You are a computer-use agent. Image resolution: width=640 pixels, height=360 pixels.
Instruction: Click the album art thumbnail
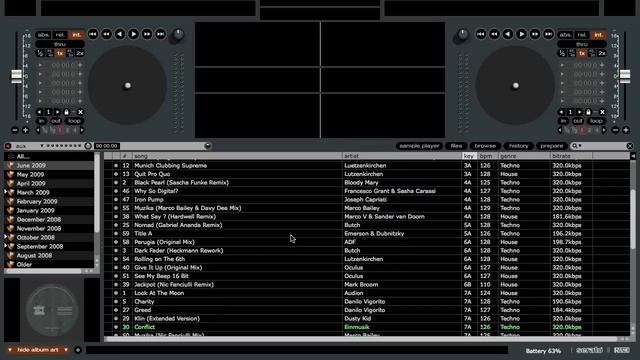click(x=52, y=310)
